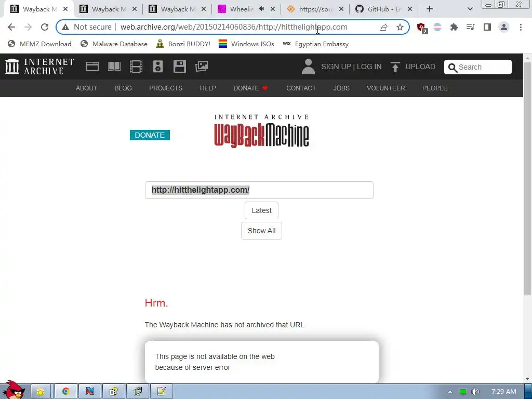Click the forward navigation arrow
Screen dimensions: 532x399
(28, 27)
